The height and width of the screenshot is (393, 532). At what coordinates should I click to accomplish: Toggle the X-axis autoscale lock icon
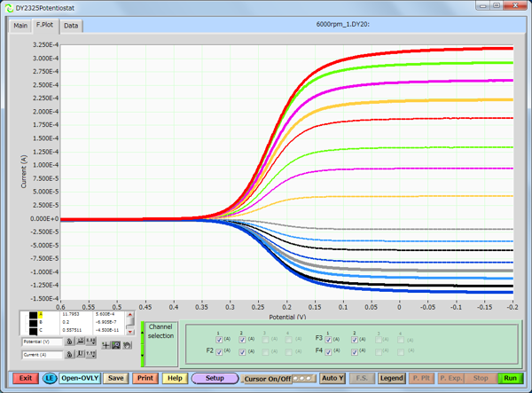(x=69, y=342)
